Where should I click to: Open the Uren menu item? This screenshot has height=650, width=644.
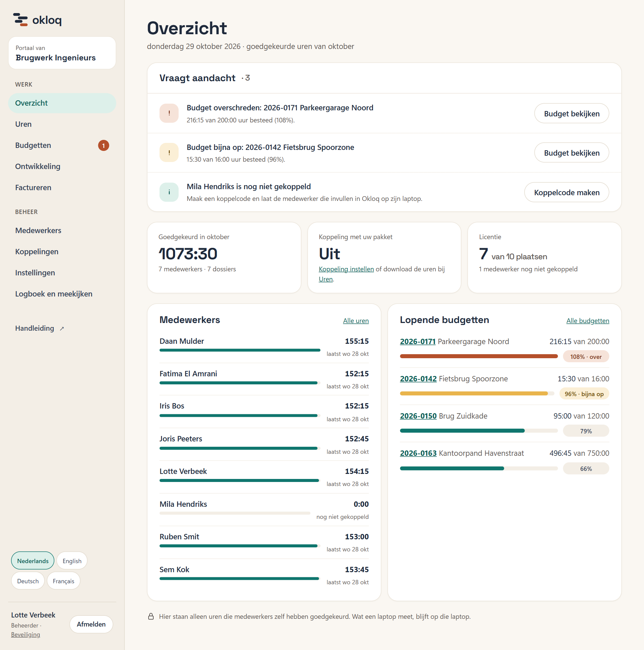pos(62,124)
